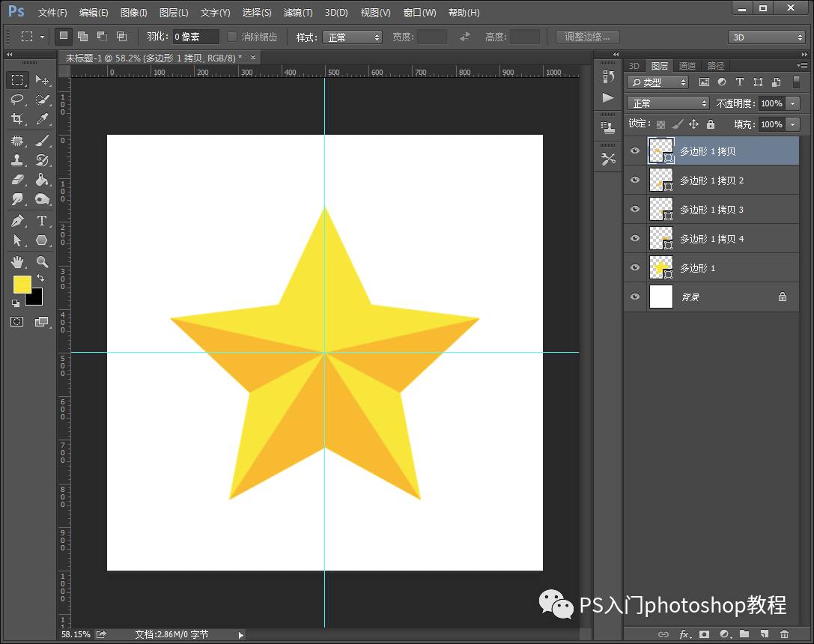This screenshot has height=644, width=814.
Task: Open the 3D workspace dropdown
Action: [767, 37]
